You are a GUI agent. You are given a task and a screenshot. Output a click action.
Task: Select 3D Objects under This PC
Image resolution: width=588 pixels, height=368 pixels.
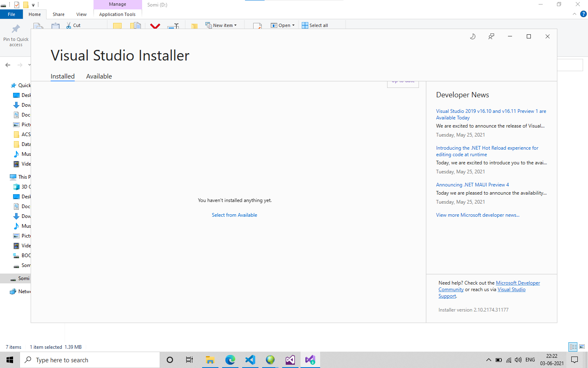22,187
